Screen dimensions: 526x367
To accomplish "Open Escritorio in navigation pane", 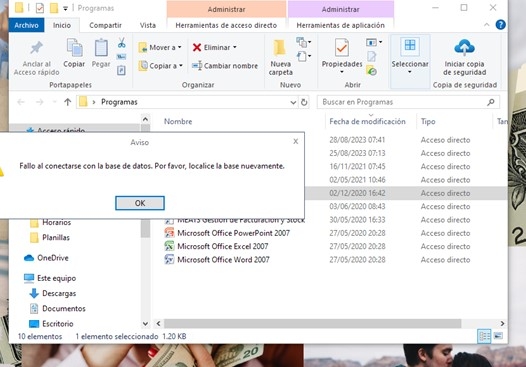I will click(x=58, y=324).
